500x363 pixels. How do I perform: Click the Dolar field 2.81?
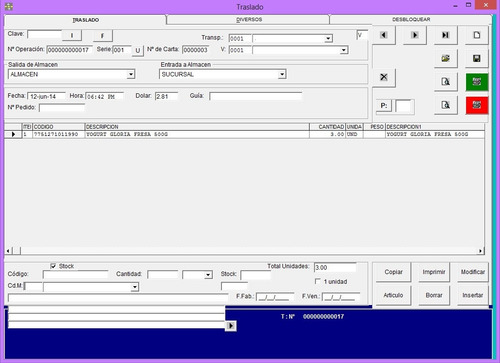pyautogui.click(x=166, y=96)
